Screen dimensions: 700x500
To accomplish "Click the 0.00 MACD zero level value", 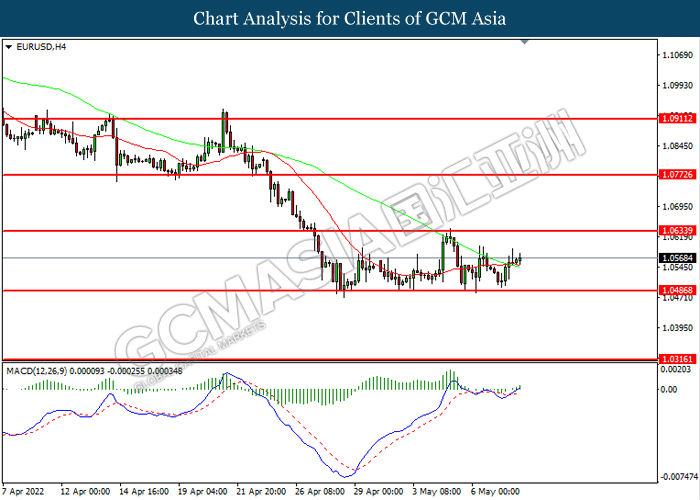I will click(669, 389).
